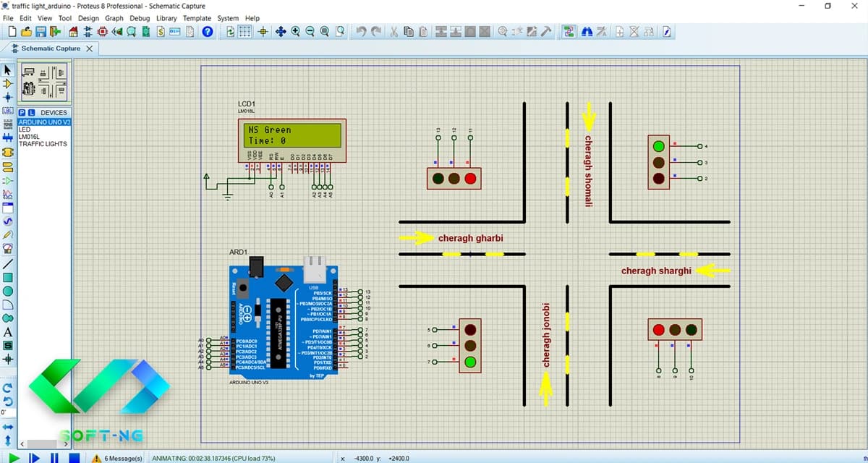Screen dimensions: 868x463
Task: Center the view with the blue pan arrows icon
Action: (x=279, y=32)
